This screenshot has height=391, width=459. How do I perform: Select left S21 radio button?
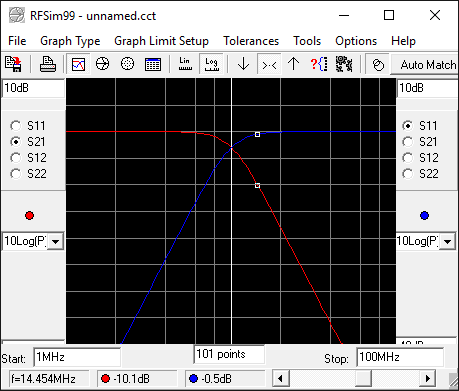coord(16,142)
